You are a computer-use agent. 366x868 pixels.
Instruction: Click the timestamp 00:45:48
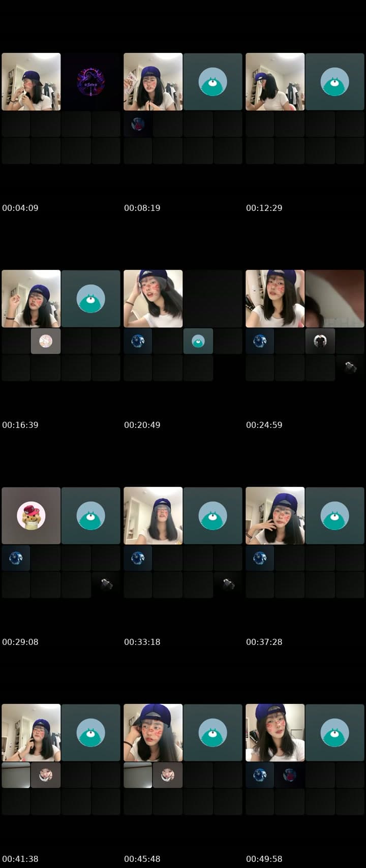[142, 859]
